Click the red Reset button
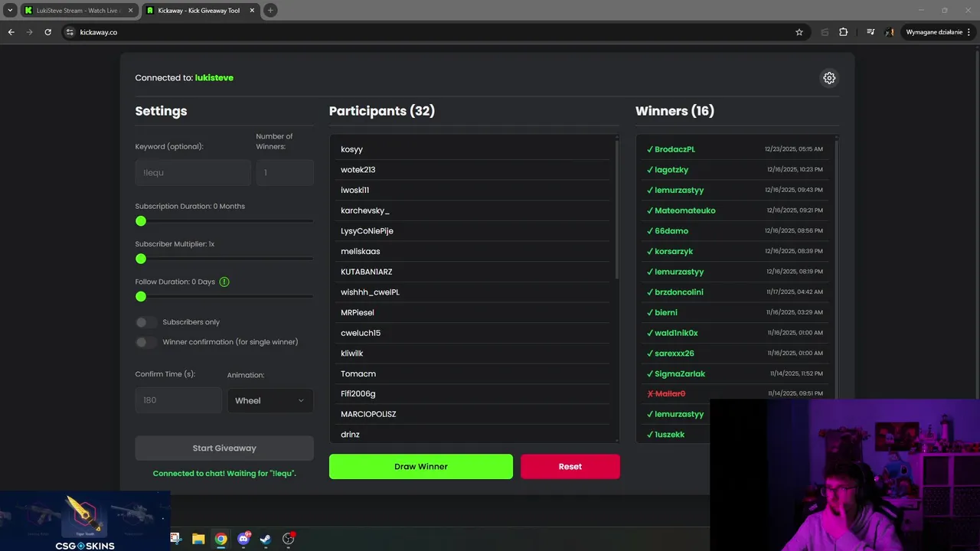Viewport: 980px width, 551px height. click(x=570, y=467)
